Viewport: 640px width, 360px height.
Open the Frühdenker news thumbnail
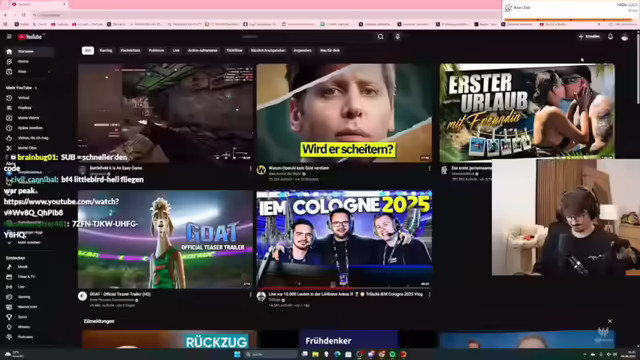348,339
